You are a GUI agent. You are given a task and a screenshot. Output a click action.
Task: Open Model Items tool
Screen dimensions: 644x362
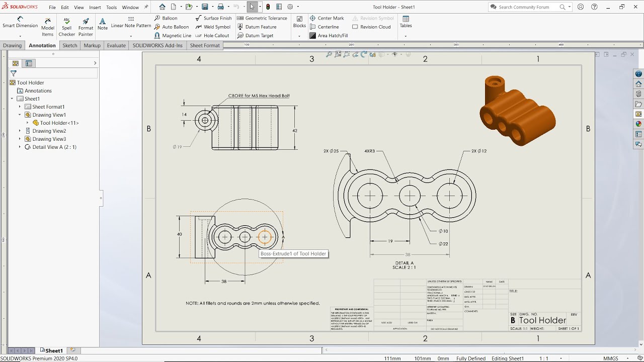click(x=48, y=27)
